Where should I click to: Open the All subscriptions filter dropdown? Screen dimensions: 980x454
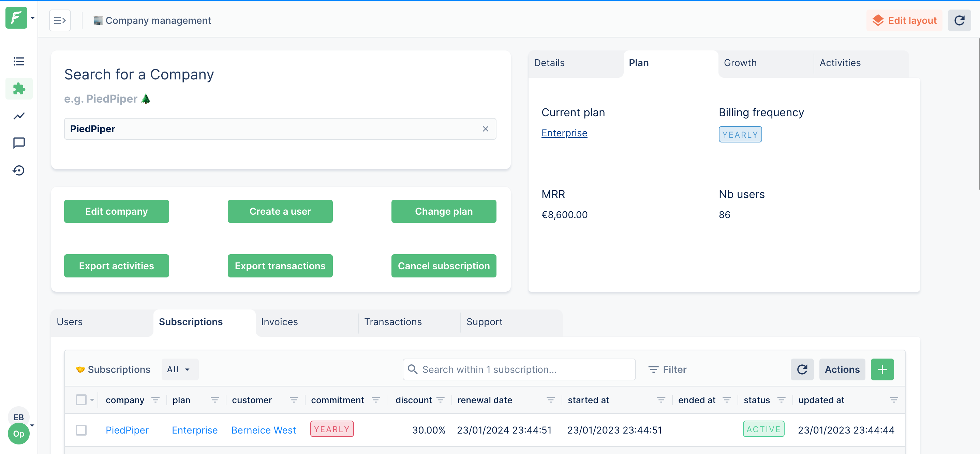point(179,369)
